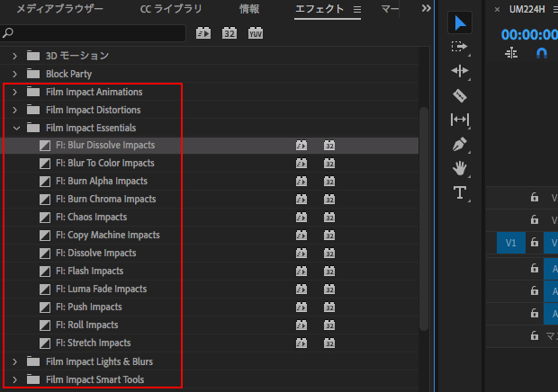This screenshot has height=392, width=558.
Task: Select FI: Luma Fade Impacts
Action: pyautogui.click(x=101, y=289)
